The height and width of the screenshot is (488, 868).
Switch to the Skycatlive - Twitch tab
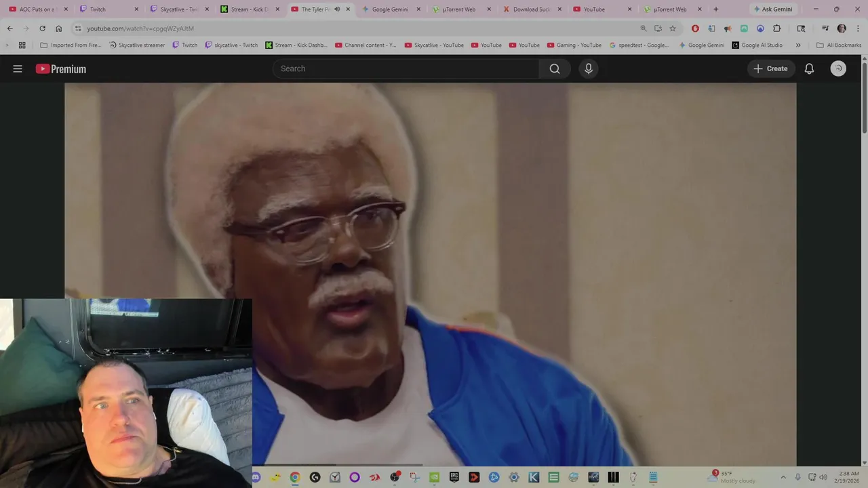178,9
